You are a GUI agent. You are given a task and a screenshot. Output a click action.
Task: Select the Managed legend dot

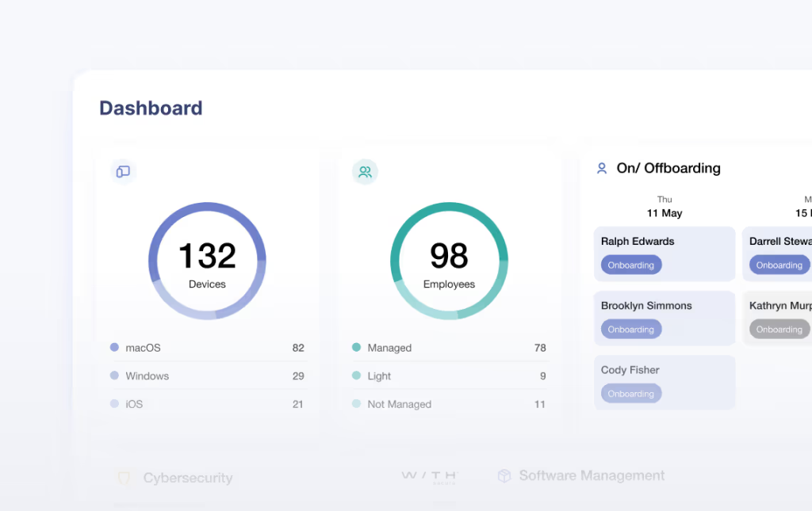pos(356,348)
